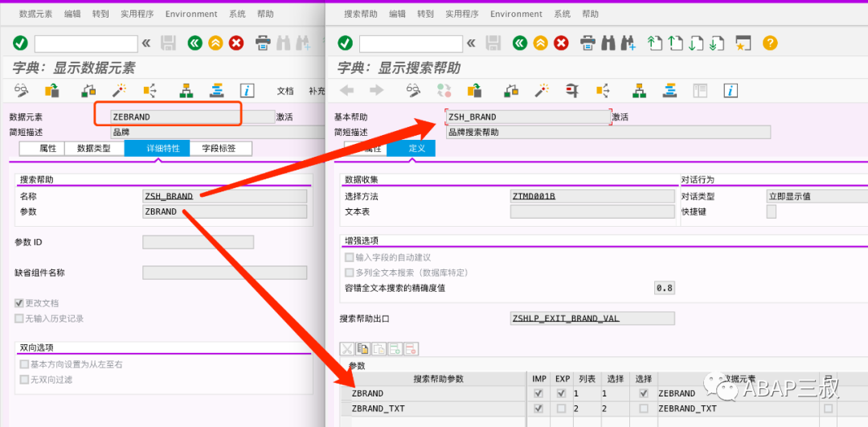The width and height of the screenshot is (868, 427).
Task: Toggle 基本方向设置为从左至右 checkbox
Action: click(24, 364)
